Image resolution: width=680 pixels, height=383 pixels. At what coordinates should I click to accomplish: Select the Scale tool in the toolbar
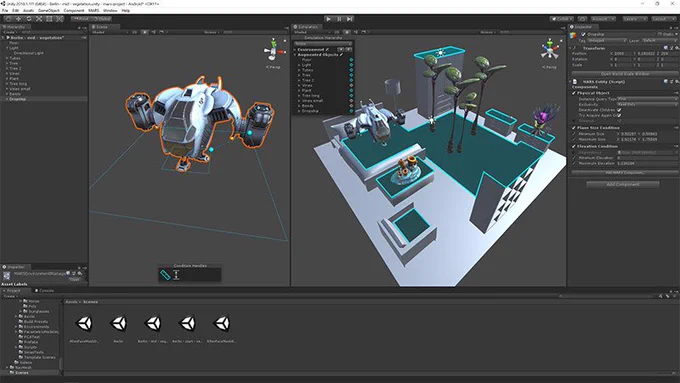coord(39,19)
